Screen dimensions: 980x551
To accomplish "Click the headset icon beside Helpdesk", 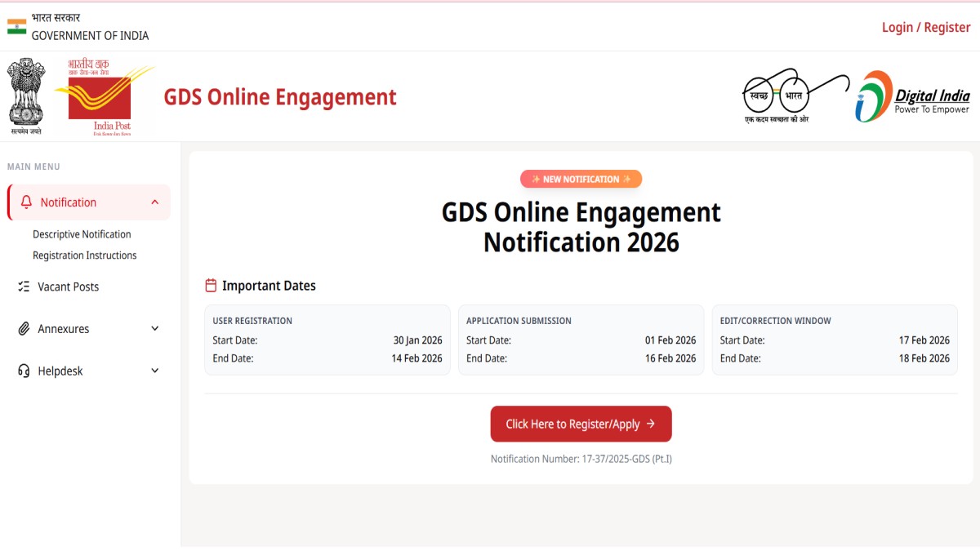I will (x=24, y=371).
